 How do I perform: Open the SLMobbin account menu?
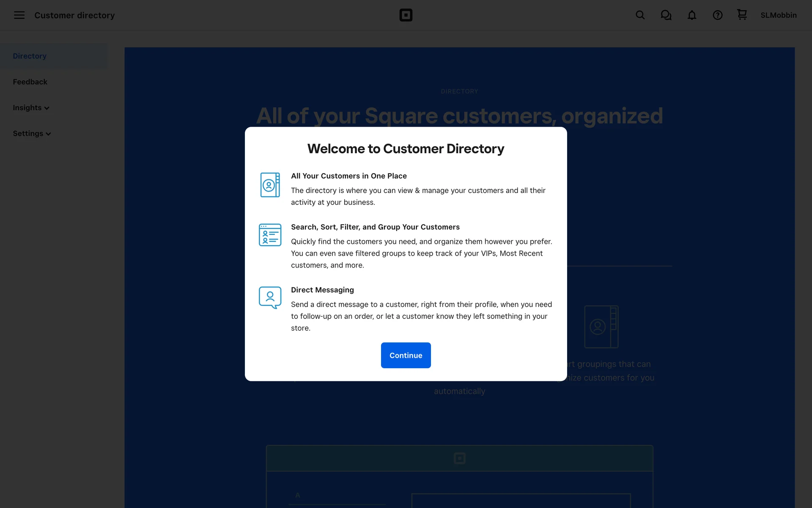tap(778, 15)
